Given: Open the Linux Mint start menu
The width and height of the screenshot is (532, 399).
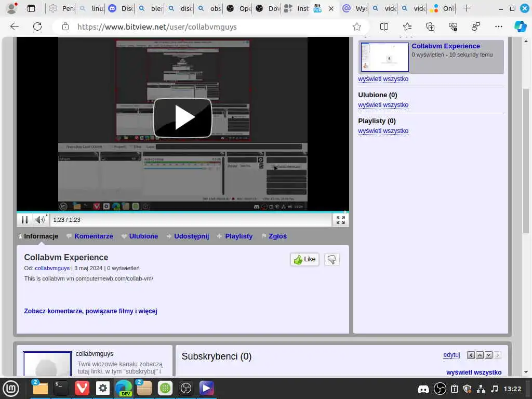Looking at the screenshot, I should click(x=11, y=389).
